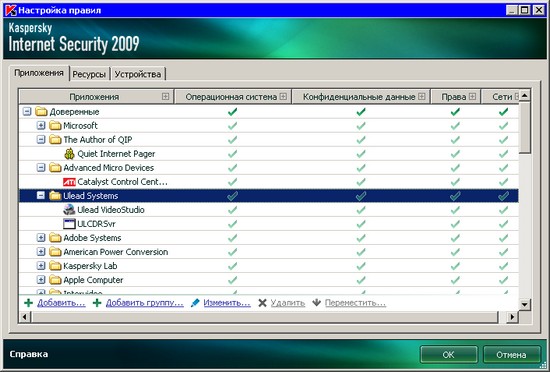The height and width of the screenshot is (372, 550).
Task: Open the Справка help link
Action: [29, 354]
